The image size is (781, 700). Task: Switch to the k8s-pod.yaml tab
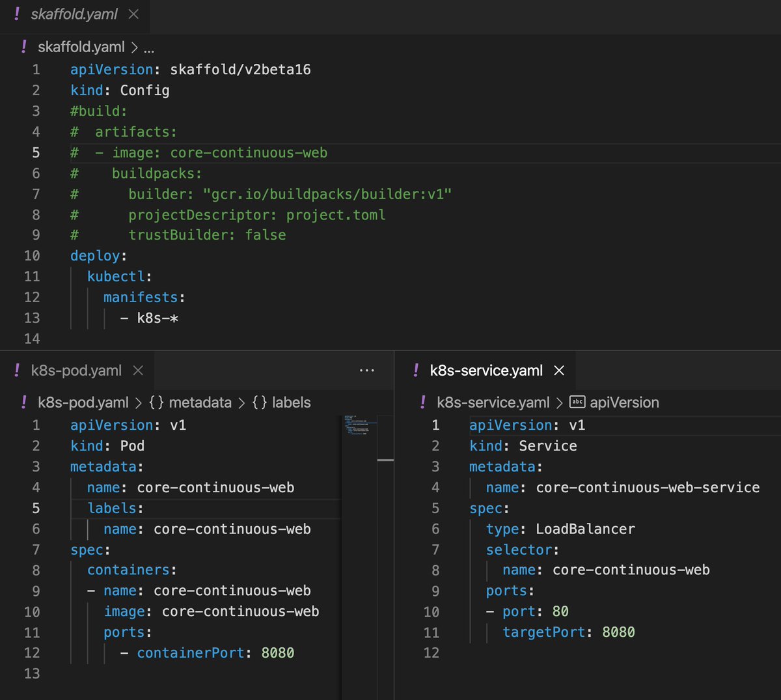76,371
